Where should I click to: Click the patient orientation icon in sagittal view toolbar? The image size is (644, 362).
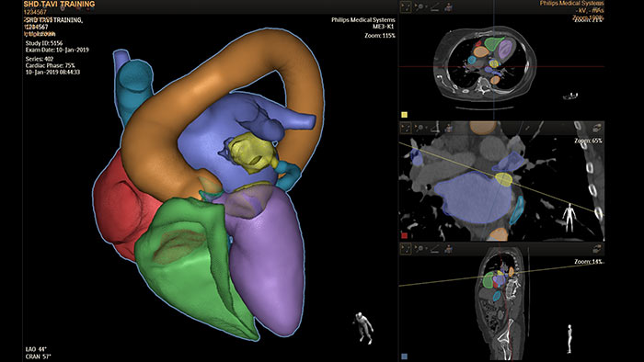(x=449, y=248)
